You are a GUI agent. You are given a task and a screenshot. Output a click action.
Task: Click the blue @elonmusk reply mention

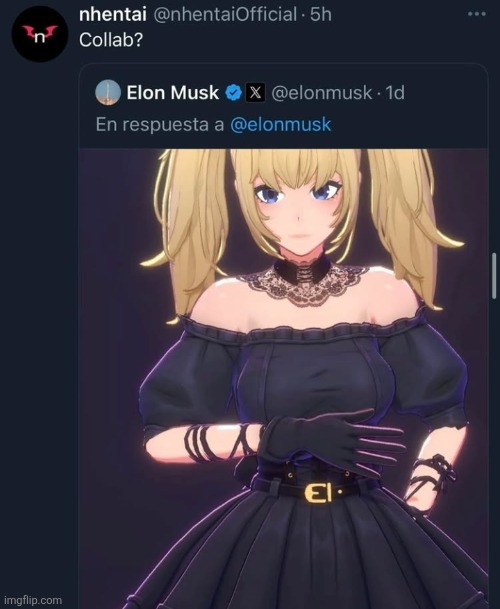point(280,125)
